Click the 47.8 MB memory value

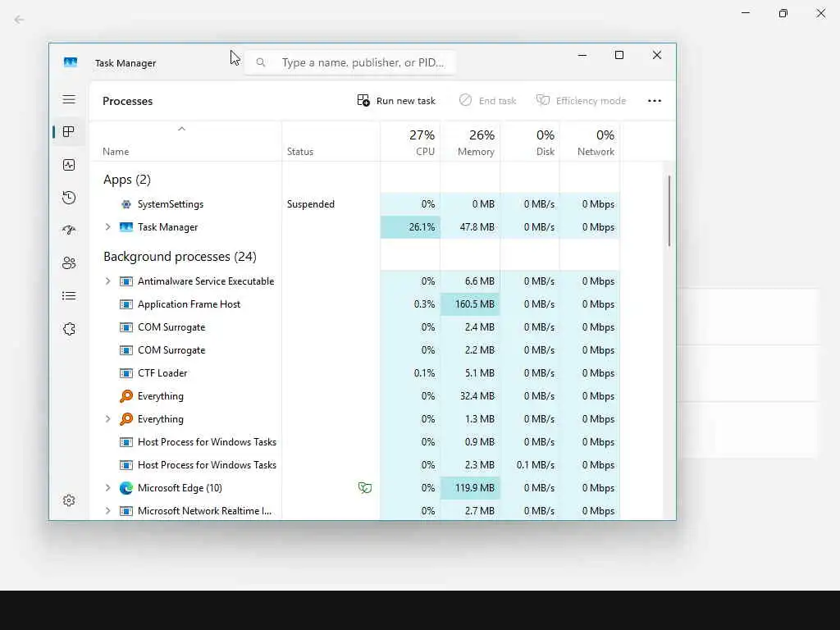point(477,227)
